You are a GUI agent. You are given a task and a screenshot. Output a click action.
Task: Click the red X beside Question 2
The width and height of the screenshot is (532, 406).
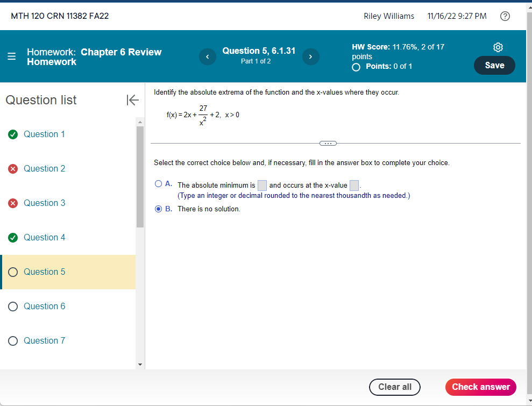click(13, 168)
